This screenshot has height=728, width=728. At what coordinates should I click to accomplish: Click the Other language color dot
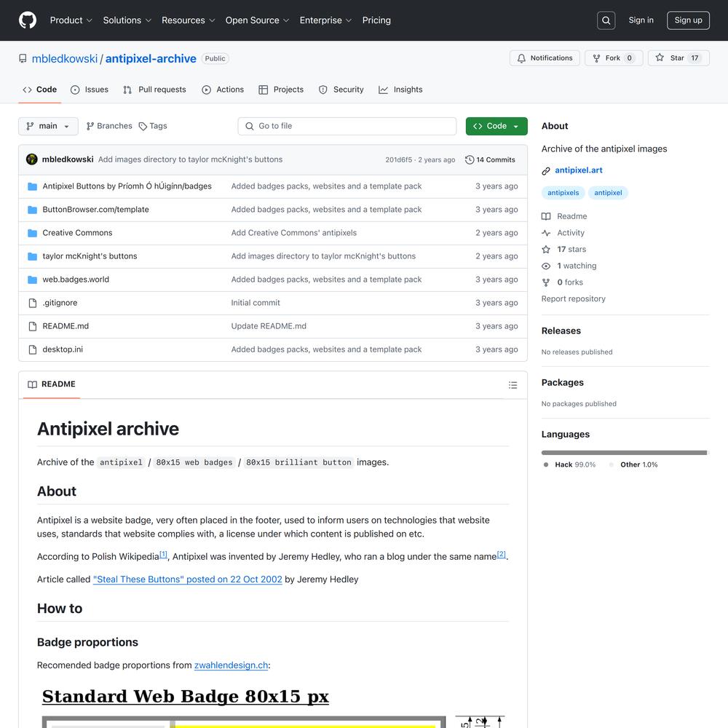(612, 464)
